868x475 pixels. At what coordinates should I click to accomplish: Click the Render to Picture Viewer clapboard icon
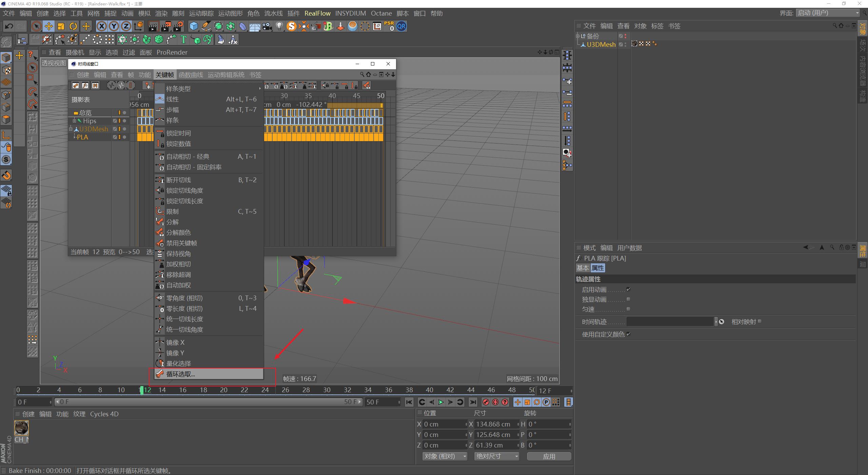[166, 26]
